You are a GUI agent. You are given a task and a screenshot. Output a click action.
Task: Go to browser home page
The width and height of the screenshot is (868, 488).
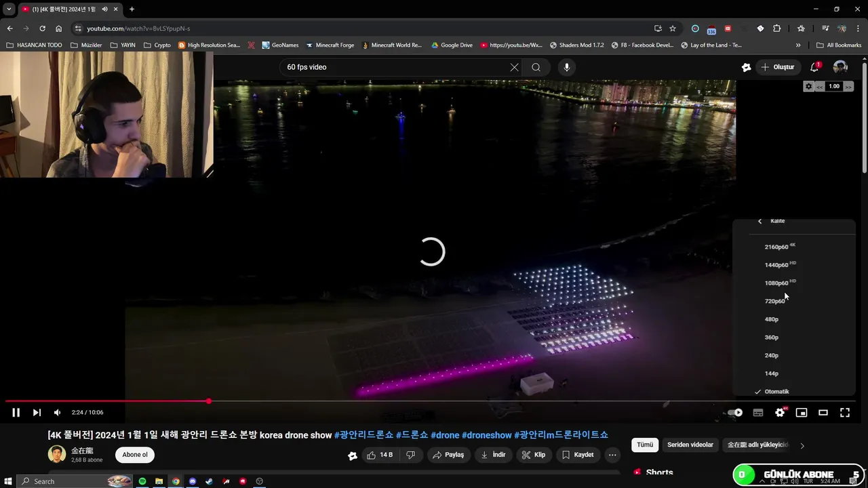tap(58, 28)
